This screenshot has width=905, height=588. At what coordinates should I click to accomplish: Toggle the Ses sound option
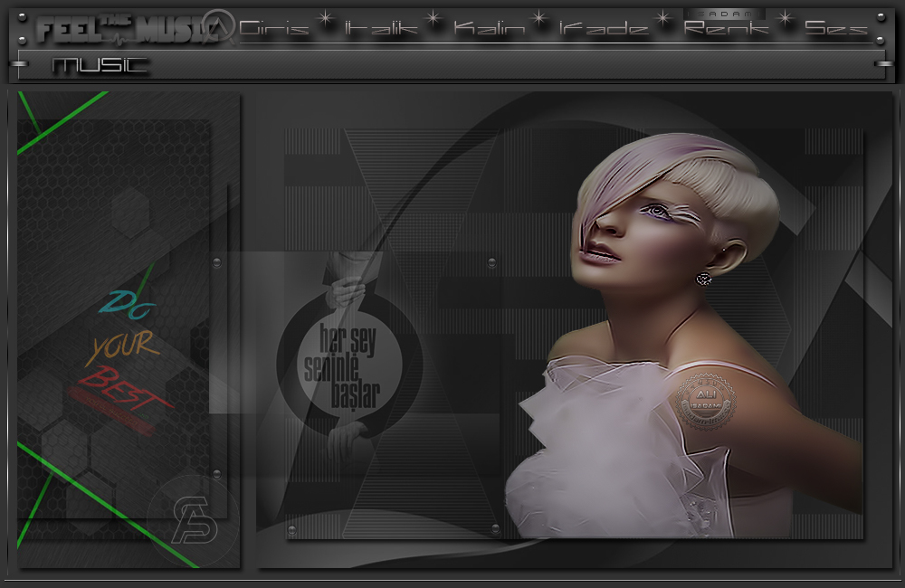pyautogui.click(x=835, y=29)
